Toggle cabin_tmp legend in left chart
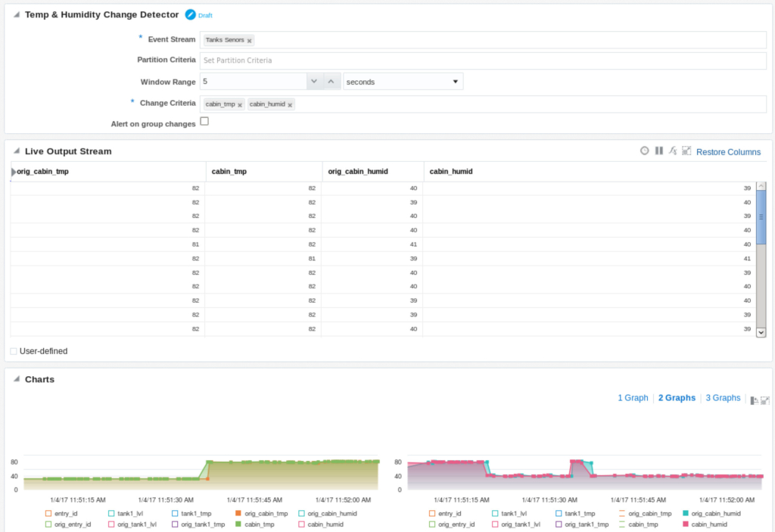This screenshot has width=775, height=532. (254, 524)
